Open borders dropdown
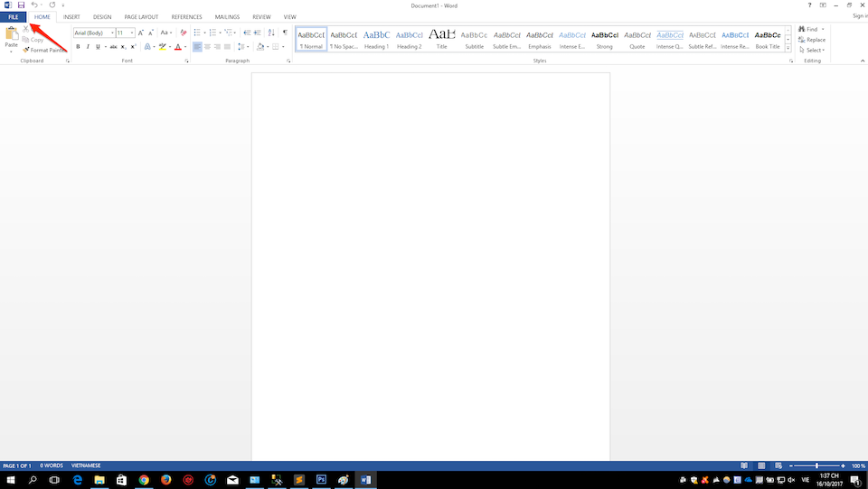 pos(283,47)
